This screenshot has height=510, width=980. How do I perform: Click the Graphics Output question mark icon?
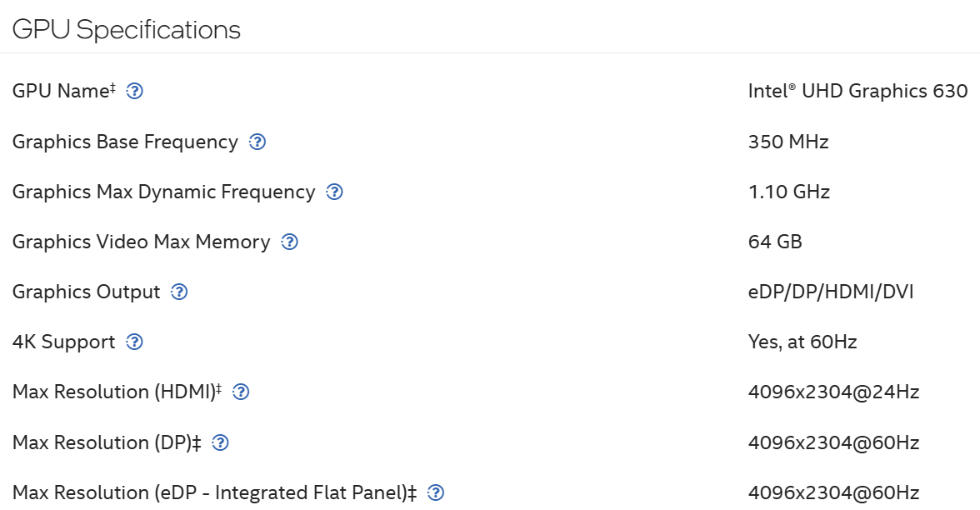coord(179,292)
